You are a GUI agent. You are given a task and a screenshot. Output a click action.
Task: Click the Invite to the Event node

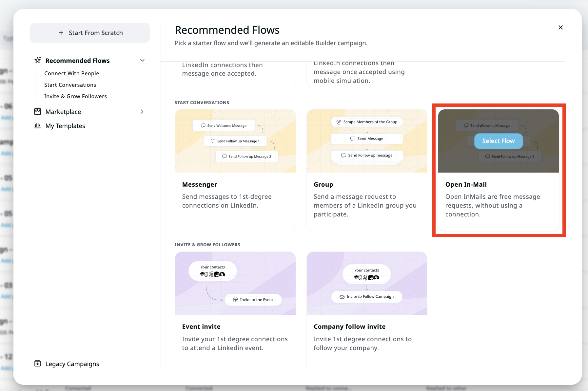tap(253, 300)
